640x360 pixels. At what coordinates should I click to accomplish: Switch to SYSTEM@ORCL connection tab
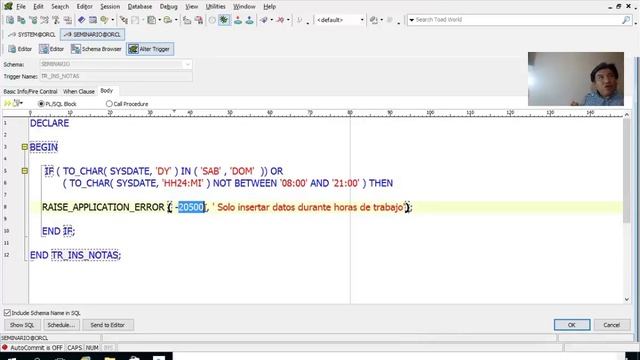(32, 35)
